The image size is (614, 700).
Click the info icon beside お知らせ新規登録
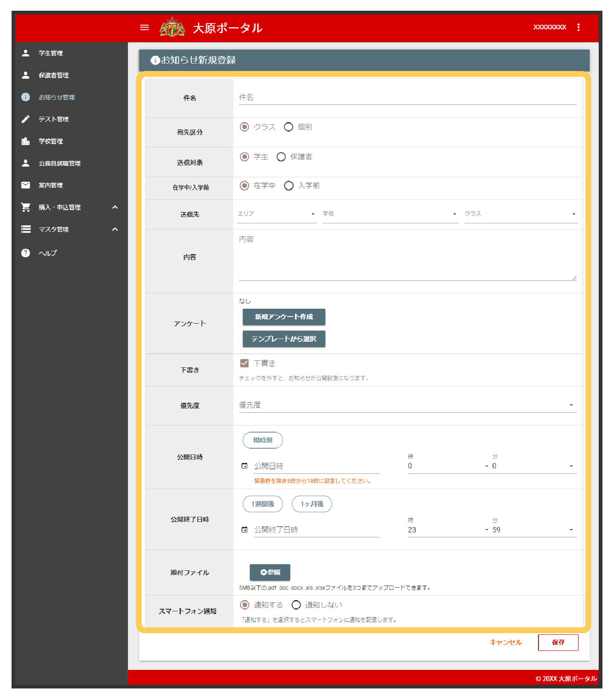tap(155, 60)
